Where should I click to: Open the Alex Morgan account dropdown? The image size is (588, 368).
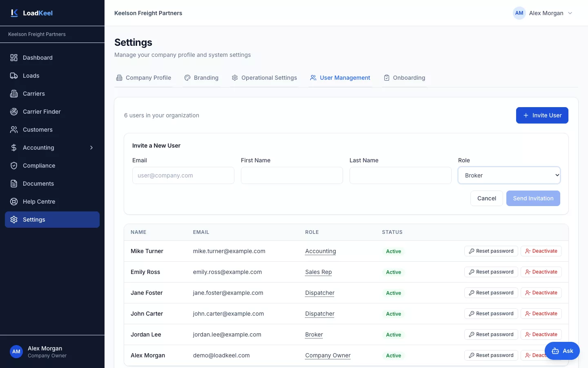(x=543, y=13)
